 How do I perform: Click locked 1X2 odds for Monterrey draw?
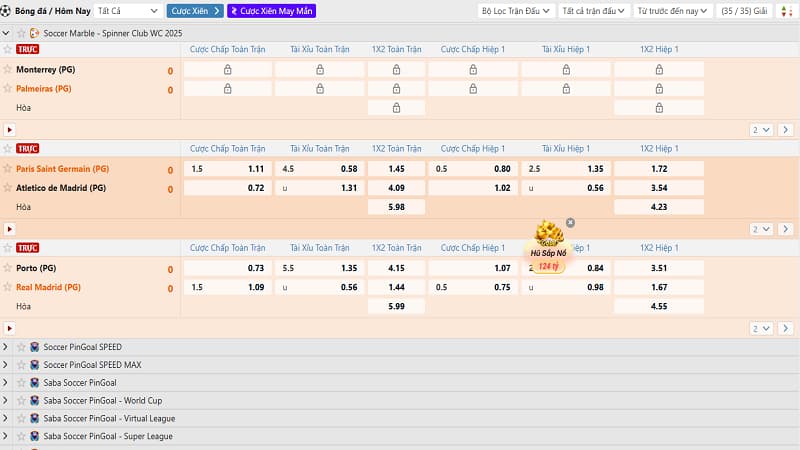(396, 108)
